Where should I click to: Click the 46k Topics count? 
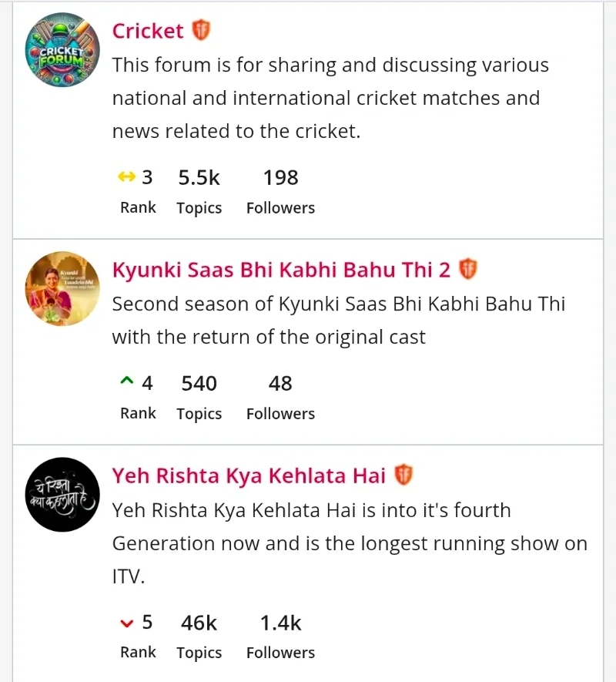(199, 623)
